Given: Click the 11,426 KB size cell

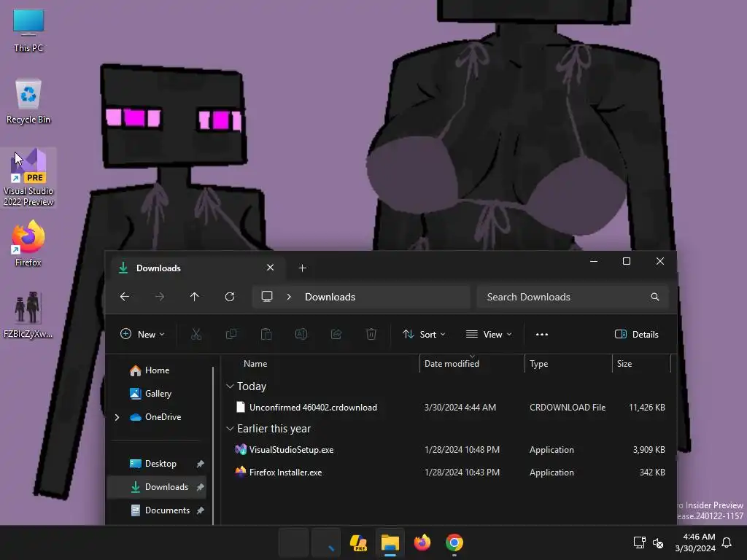Looking at the screenshot, I should click(x=647, y=407).
